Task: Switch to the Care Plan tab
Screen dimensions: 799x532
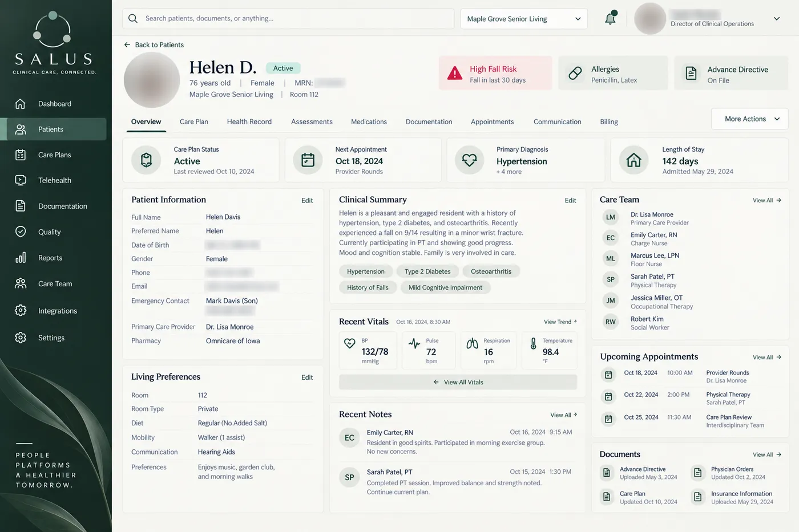Action: click(x=194, y=121)
